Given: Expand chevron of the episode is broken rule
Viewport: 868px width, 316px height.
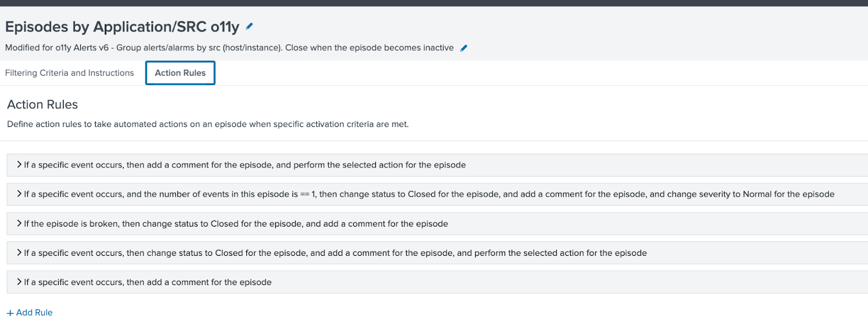Looking at the screenshot, I should pos(19,223).
